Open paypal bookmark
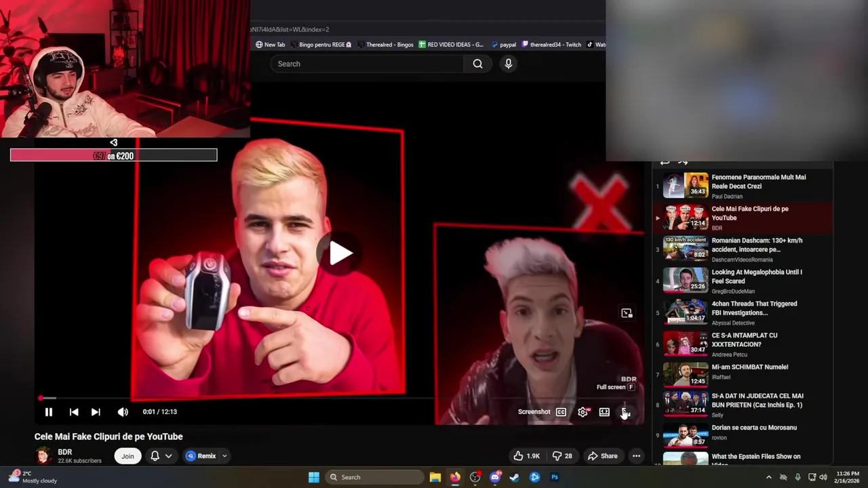The height and width of the screenshot is (488, 868). pos(504,45)
